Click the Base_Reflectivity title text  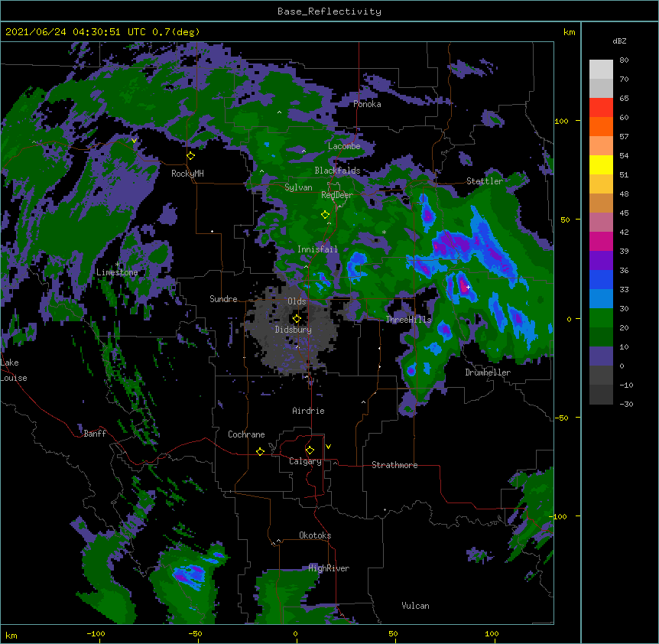[329, 11]
